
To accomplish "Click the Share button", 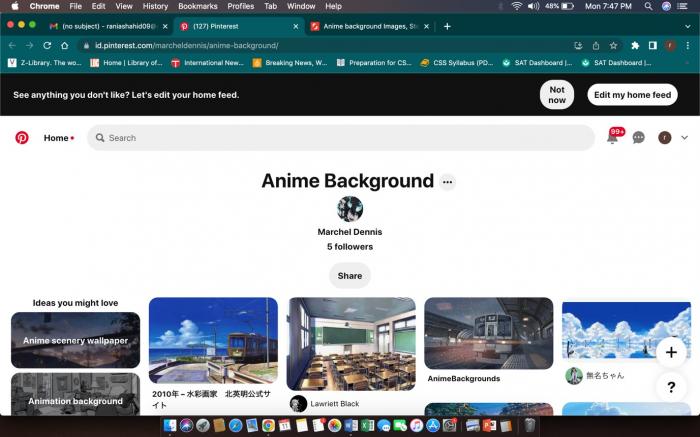I will click(350, 275).
